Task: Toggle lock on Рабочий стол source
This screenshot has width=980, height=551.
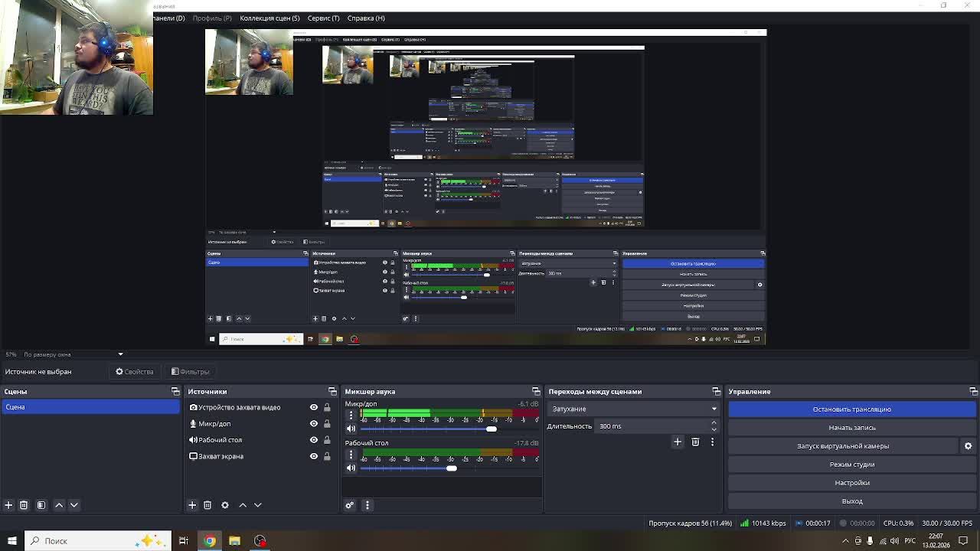Action: click(327, 440)
